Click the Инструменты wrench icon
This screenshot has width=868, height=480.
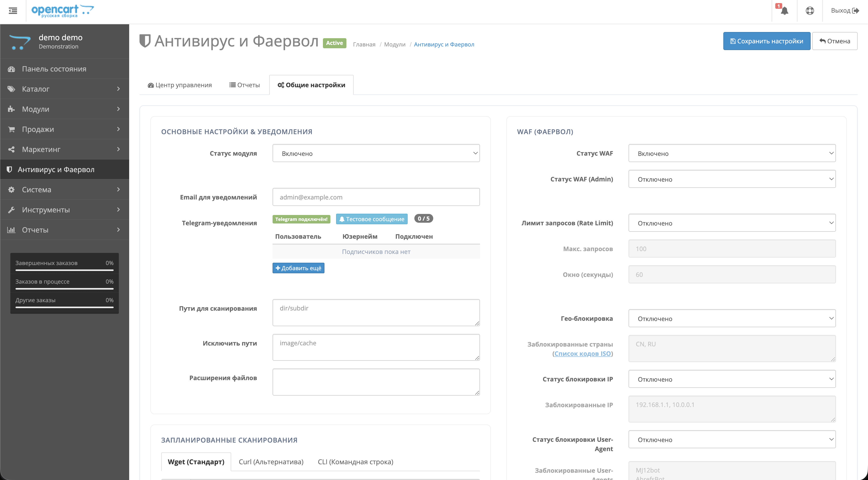point(11,210)
